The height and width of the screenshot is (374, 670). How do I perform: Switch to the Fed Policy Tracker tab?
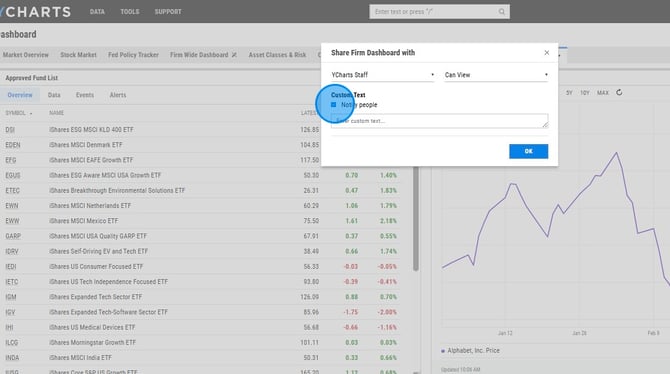[x=133, y=55]
